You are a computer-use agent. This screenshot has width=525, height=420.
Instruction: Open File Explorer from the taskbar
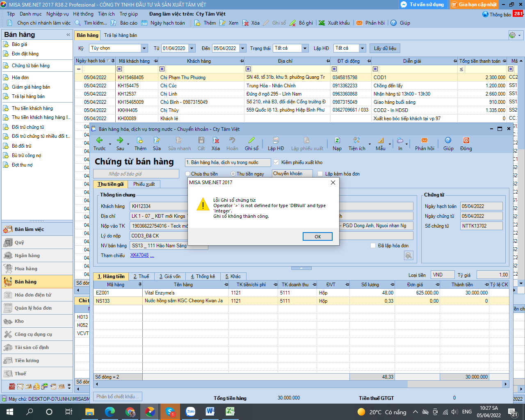click(x=89, y=412)
